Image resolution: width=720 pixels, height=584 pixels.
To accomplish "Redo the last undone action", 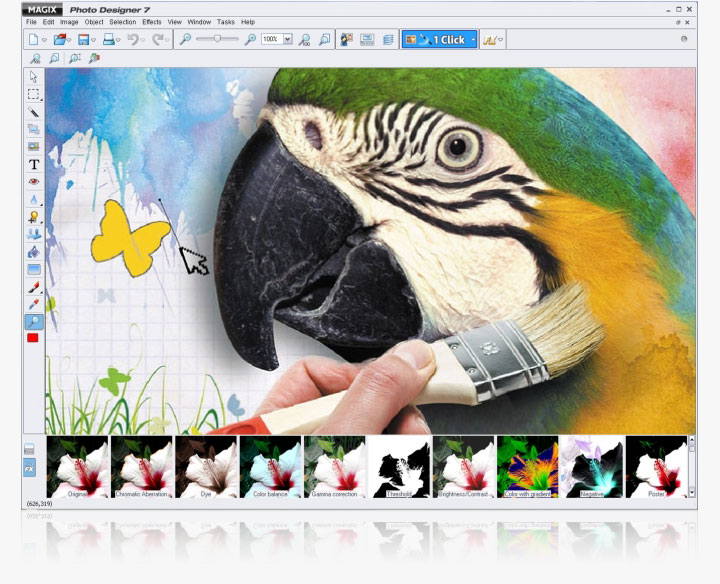I will pos(158,39).
